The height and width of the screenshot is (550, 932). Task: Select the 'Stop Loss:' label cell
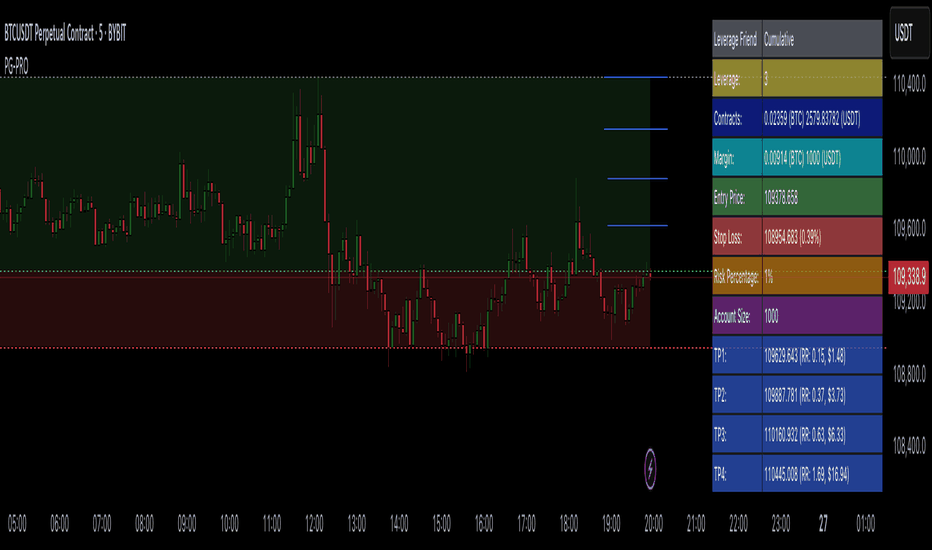[x=737, y=237]
